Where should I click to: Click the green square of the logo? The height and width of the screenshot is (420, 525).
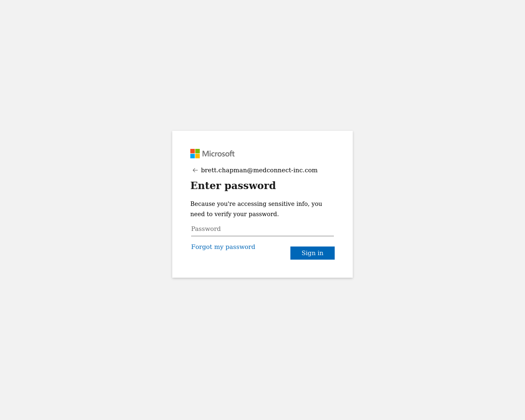tap(197, 151)
